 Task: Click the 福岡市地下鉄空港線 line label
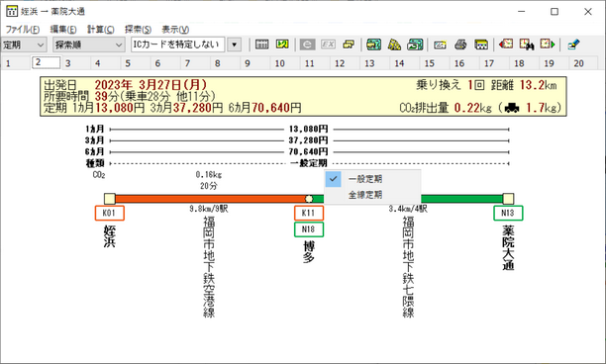click(209, 267)
